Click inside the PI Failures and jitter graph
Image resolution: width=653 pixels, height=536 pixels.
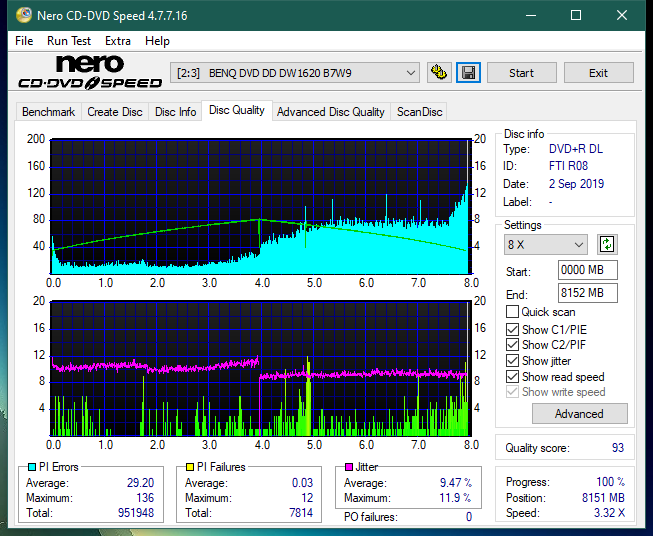261,368
